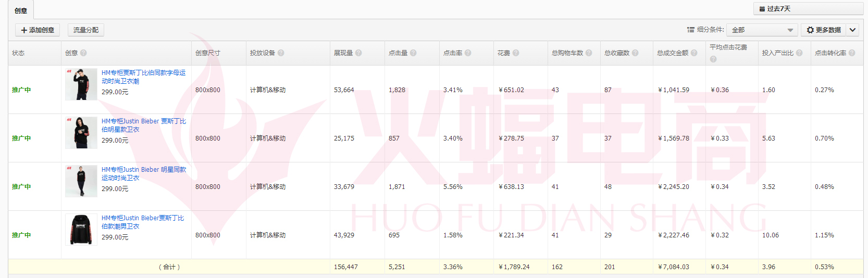Open link HM专柜Justin Bieber 明星同款运动时尚卫衣

[144, 174]
